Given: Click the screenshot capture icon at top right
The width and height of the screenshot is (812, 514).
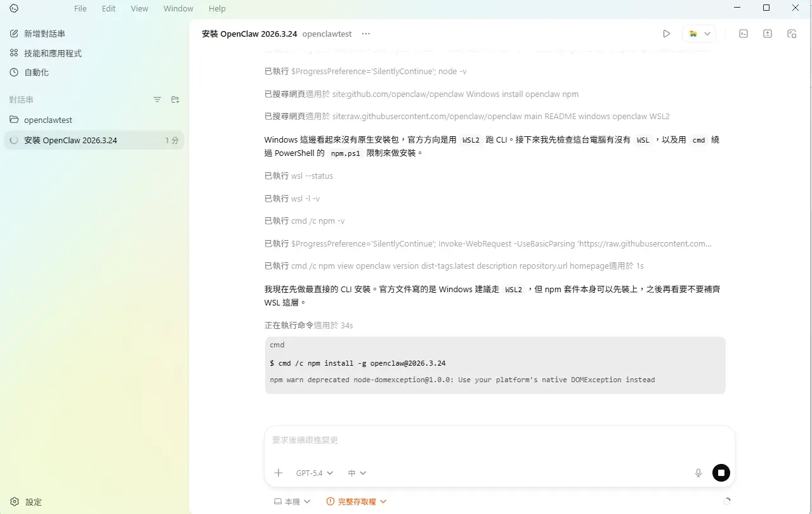Looking at the screenshot, I should [792, 33].
